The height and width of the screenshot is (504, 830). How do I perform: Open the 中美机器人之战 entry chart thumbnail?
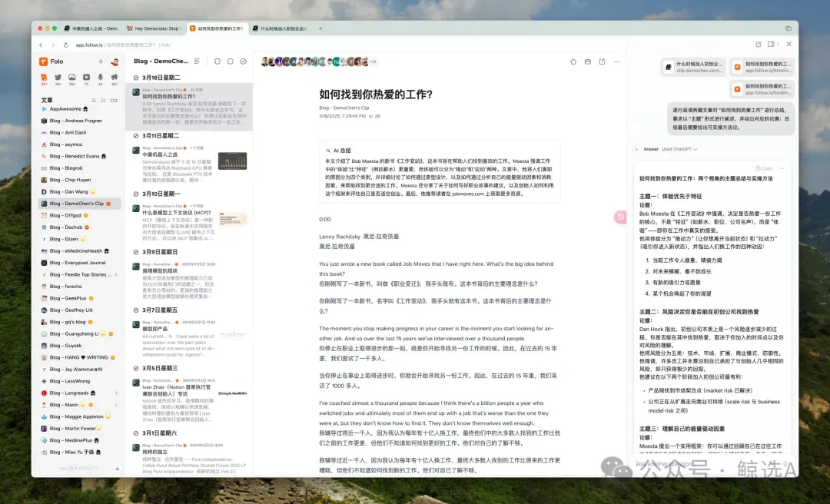point(232,161)
